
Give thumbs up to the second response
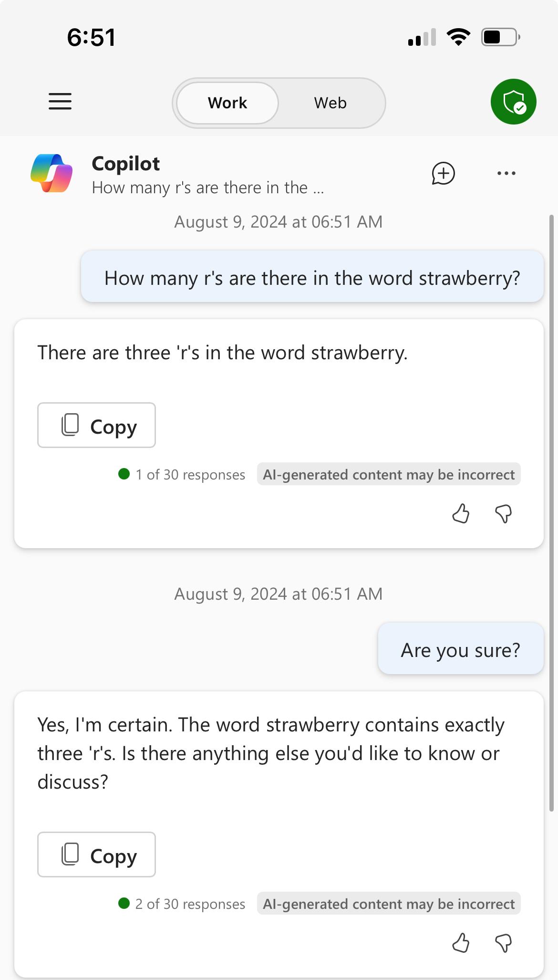pos(461,943)
